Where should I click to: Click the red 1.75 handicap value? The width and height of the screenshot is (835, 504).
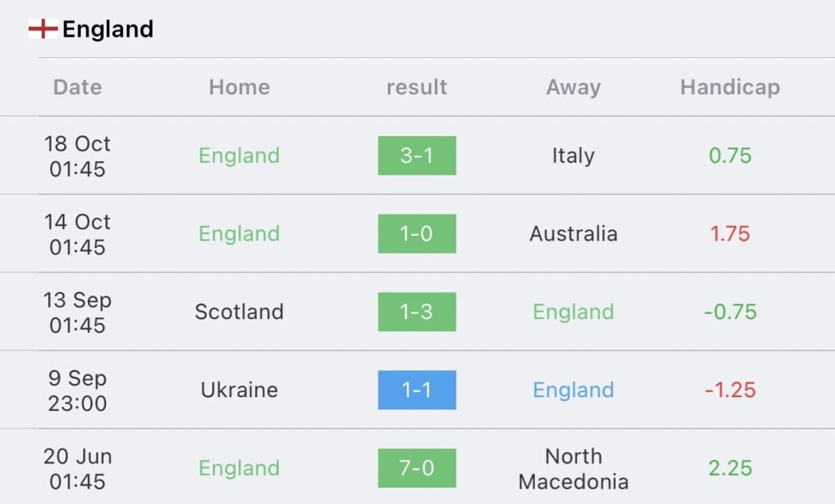(730, 234)
